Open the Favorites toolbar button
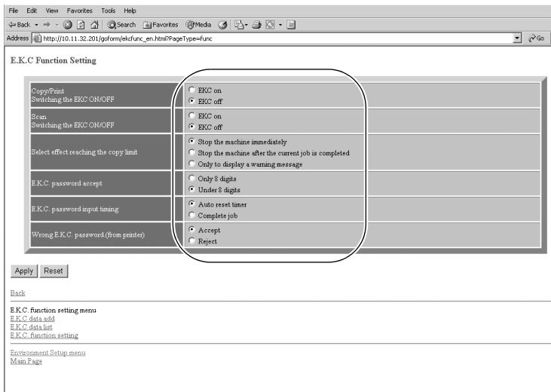551x392 pixels. coord(161,25)
